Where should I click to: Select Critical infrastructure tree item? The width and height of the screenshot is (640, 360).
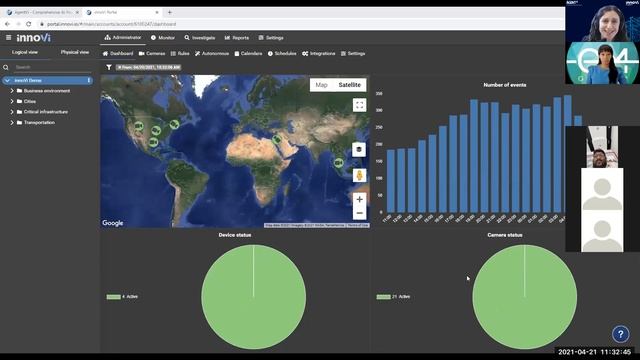(46, 111)
